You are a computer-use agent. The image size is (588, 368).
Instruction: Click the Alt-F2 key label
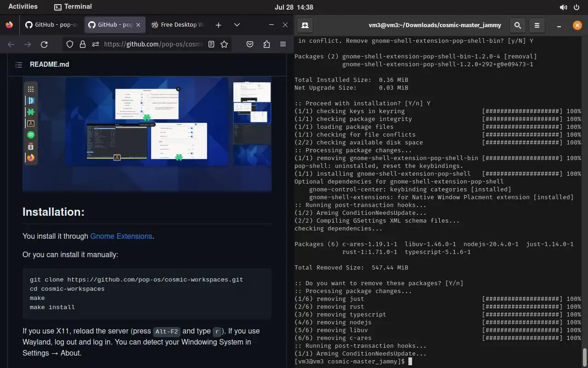coord(167,331)
